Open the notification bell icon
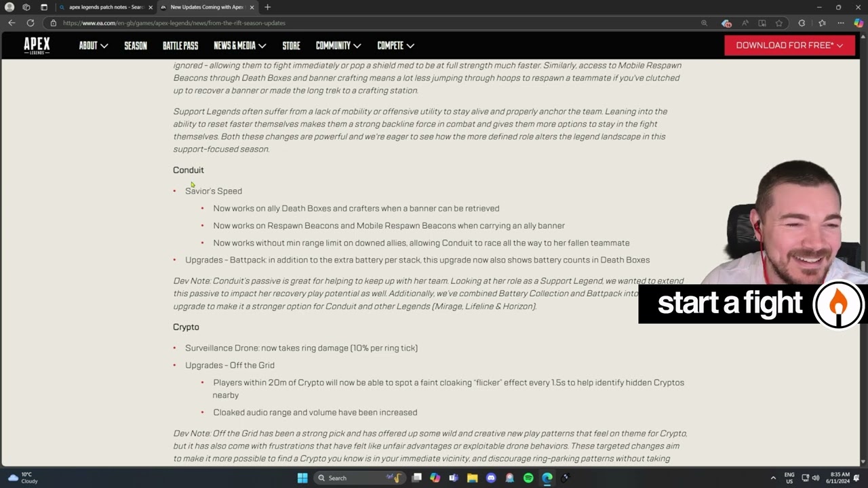 coord(858,478)
